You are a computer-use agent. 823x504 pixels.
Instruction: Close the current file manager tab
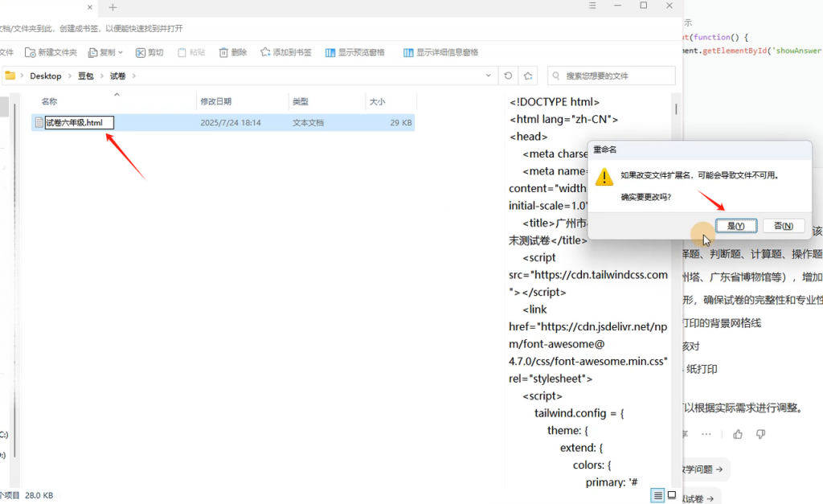pyautogui.click(x=90, y=7)
